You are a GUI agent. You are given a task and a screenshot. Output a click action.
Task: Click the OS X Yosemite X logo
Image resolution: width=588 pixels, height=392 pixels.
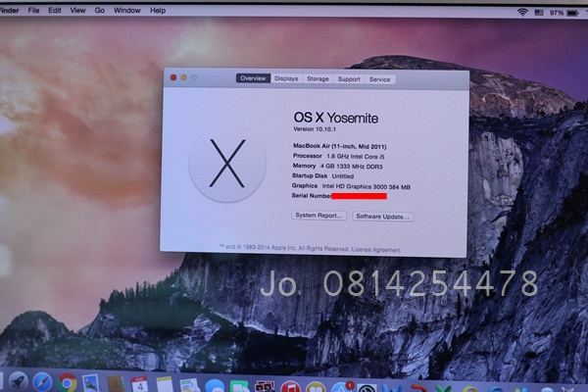point(227,164)
